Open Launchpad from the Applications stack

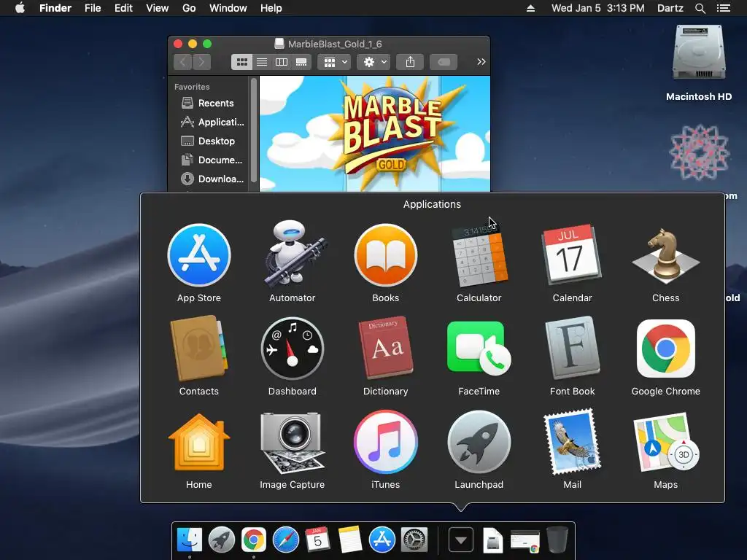(x=479, y=442)
